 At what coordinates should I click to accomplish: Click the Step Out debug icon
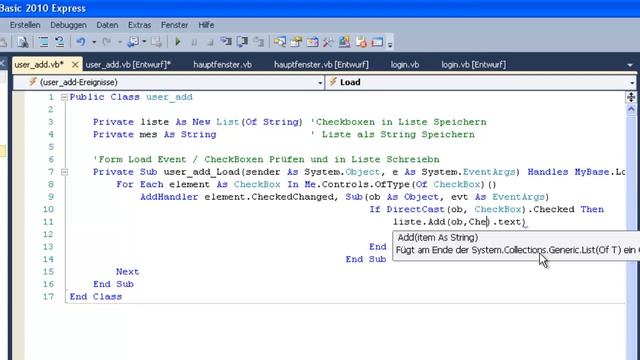tap(258, 42)
